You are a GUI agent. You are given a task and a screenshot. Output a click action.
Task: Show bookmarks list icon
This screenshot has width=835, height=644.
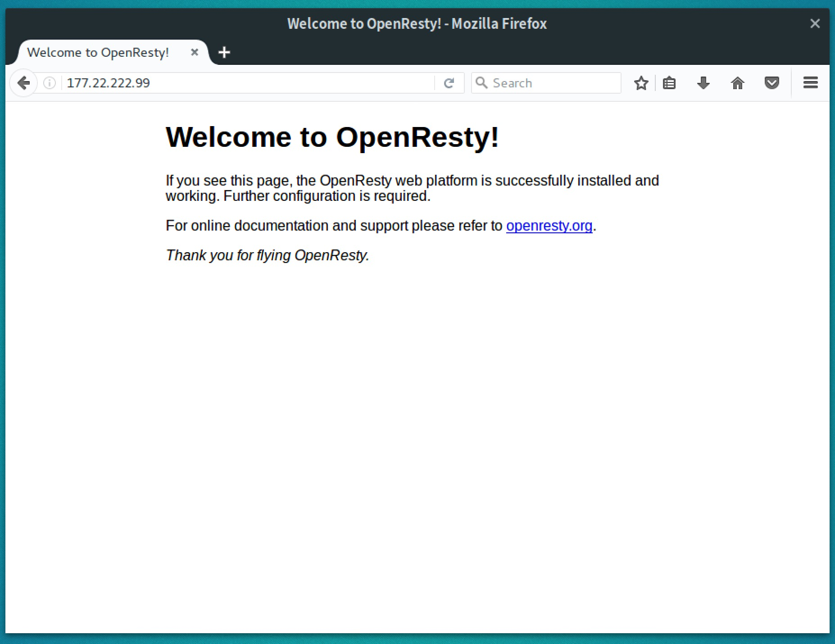click(x=669, y=83)
